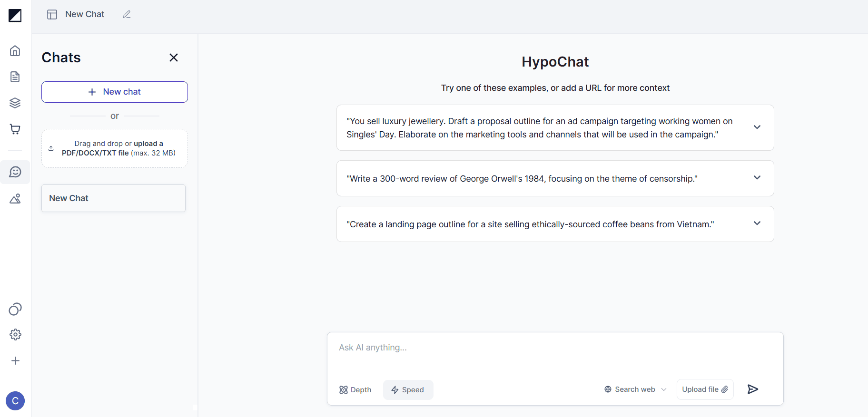Image resolution: width=868 pixels, height=417 pixels.
Task: Click the Upload file button
Action: point(705,389)
